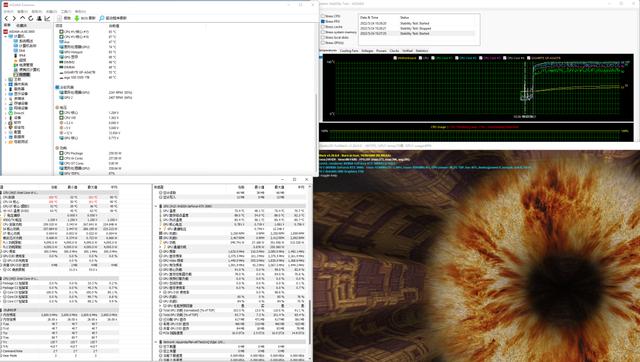
Task: Enable the Stress system memory checkbox
Action: 323,32
